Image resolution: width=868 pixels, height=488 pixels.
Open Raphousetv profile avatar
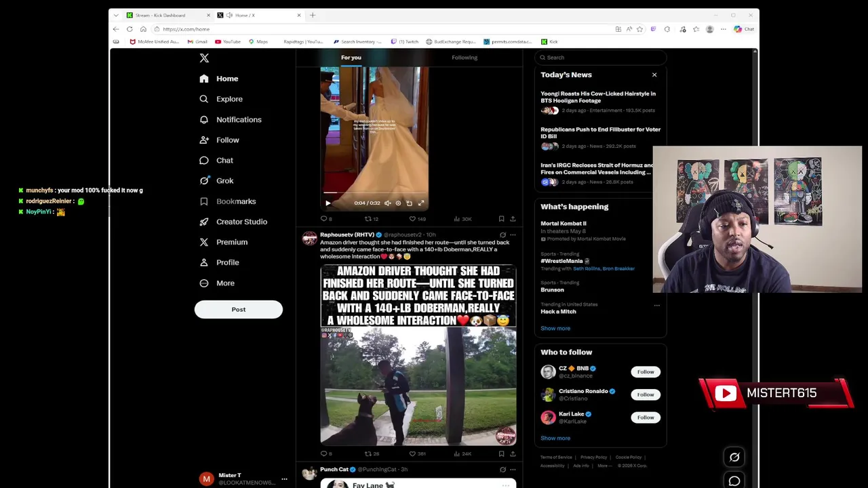click(309, 238)
